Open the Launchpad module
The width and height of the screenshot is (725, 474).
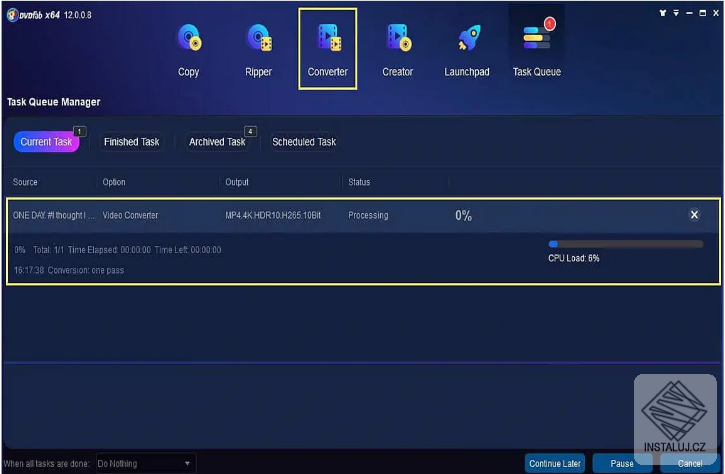click(x=467, y=50)
